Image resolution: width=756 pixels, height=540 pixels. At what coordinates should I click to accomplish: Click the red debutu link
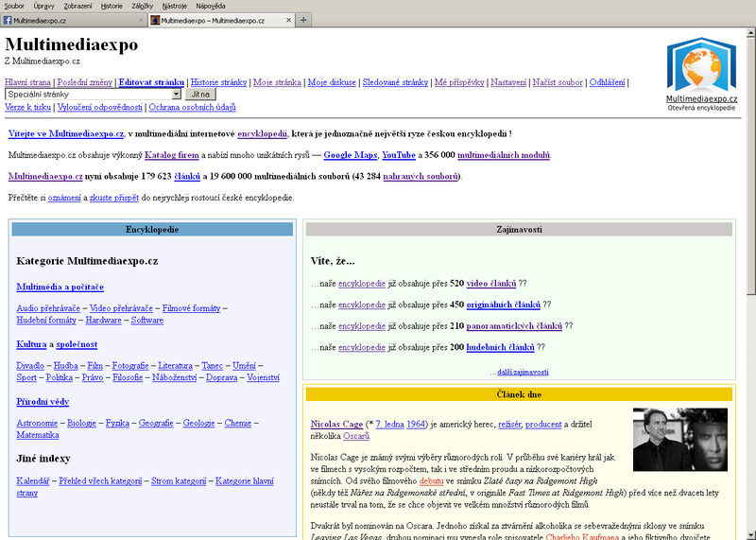pos(431,480)
